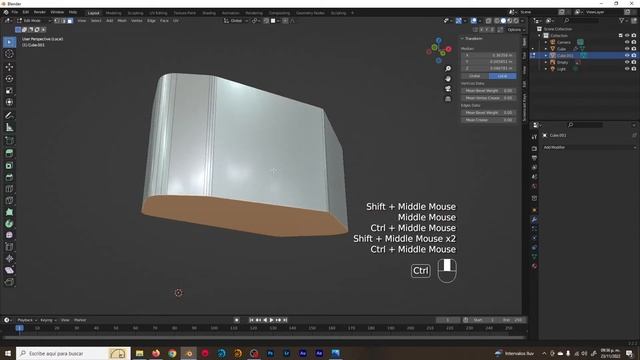Jump to the timeline end frame button
This screenshot has height=360, width=640.
285,320
